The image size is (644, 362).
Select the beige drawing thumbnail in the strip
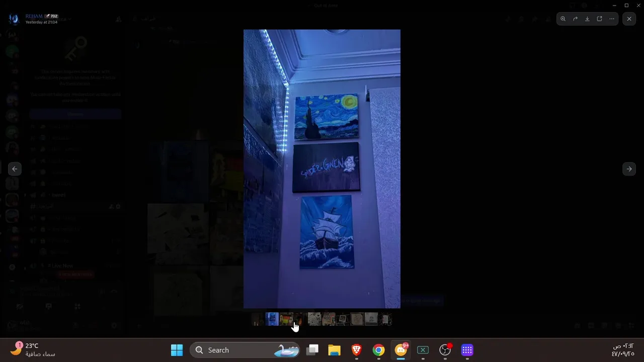(329, 319)
